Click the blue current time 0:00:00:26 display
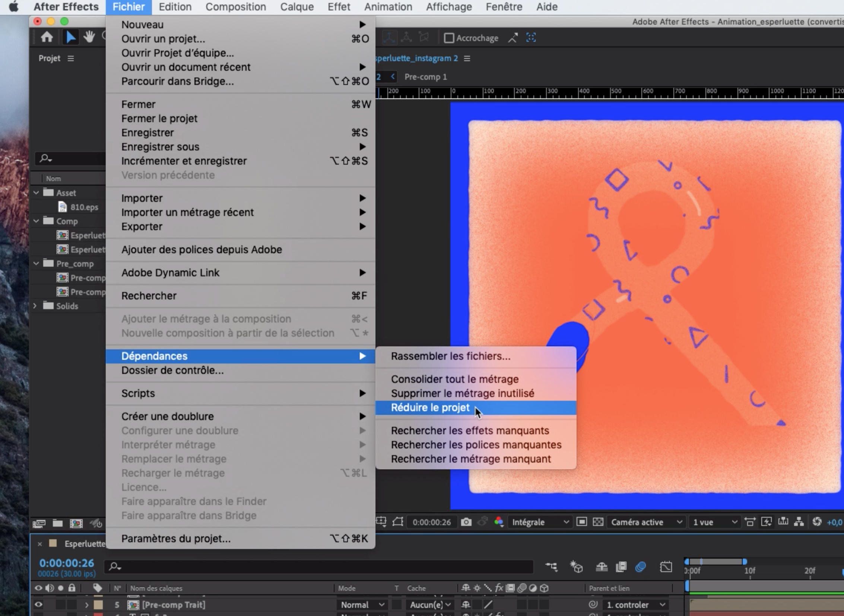The image size is (844, 616). click(67, 563)
